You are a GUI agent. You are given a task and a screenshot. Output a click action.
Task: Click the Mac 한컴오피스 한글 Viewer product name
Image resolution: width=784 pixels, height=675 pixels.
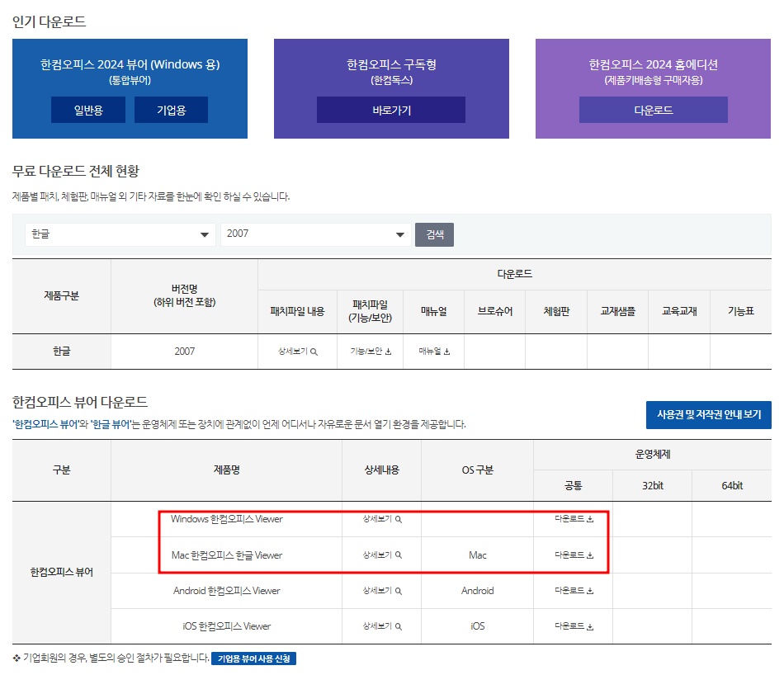226,555
